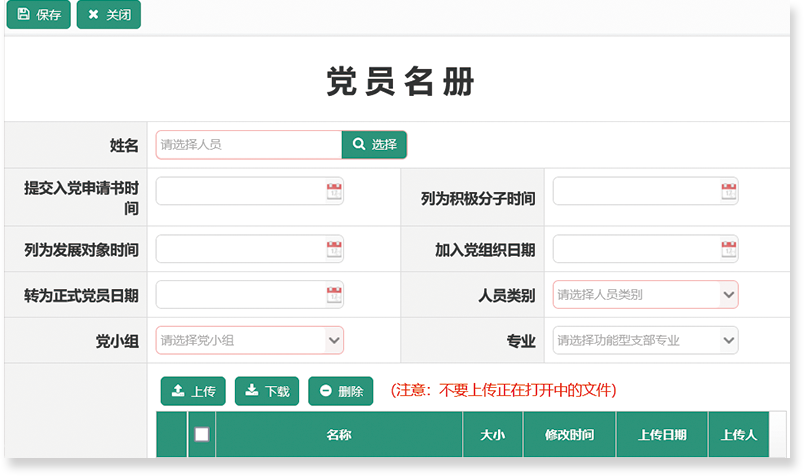Click the save (保存) button

coord(38,15)
